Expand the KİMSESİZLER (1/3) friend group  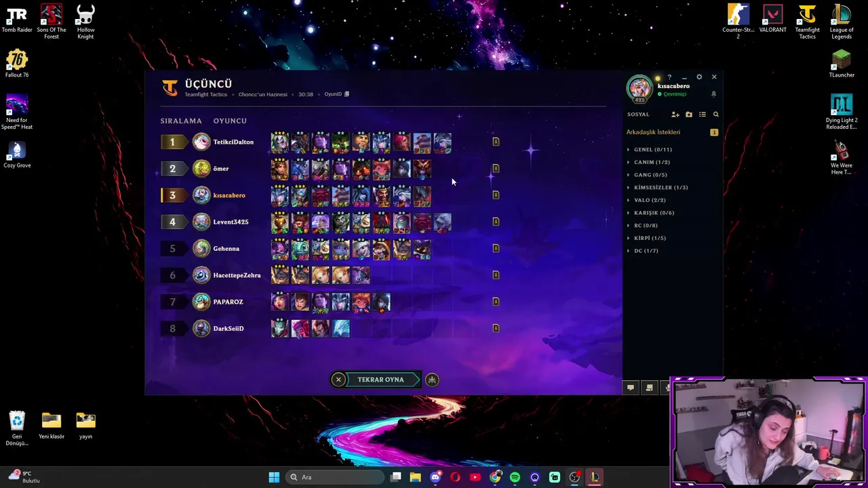click(x=656, y=188)
